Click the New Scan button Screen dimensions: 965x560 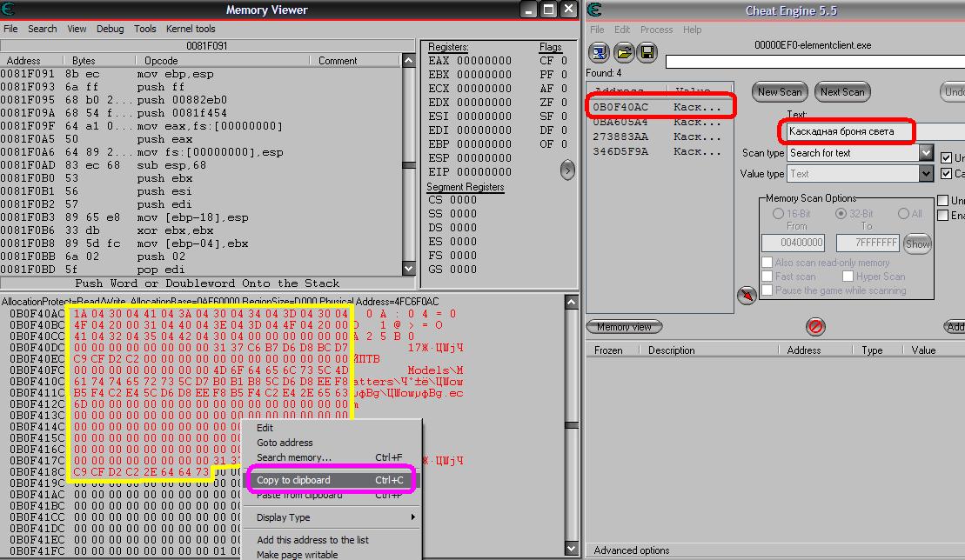click(x=780, y=91)
